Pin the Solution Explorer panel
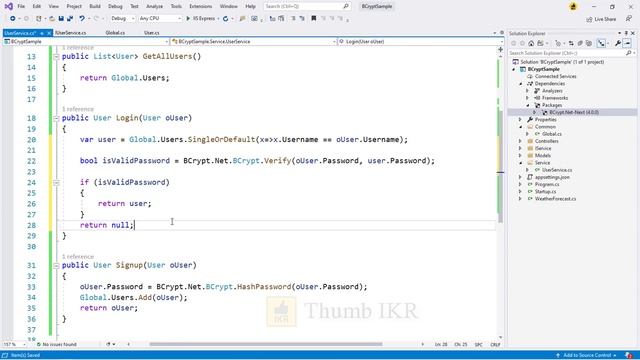Screen dimensions: 640x360 pos(627,33)
